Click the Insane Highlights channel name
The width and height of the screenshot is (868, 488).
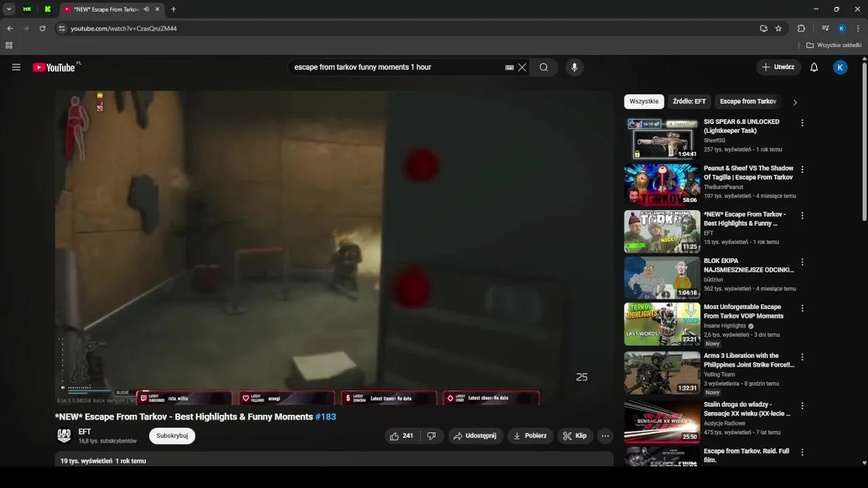point(724,326)
